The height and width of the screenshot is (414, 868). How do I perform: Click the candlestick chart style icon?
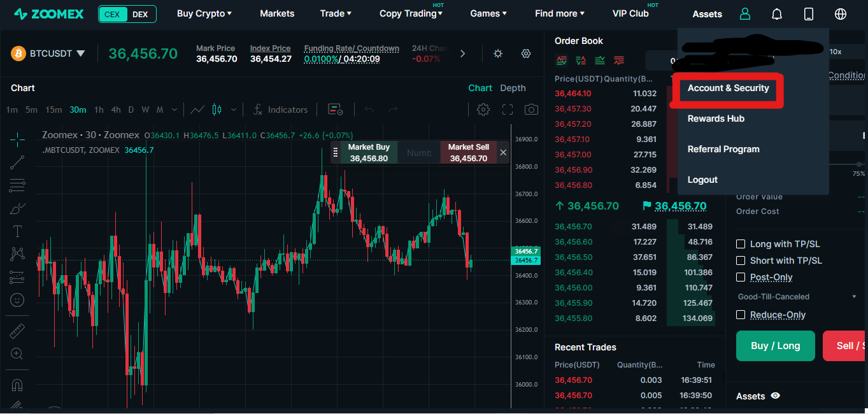217,110
